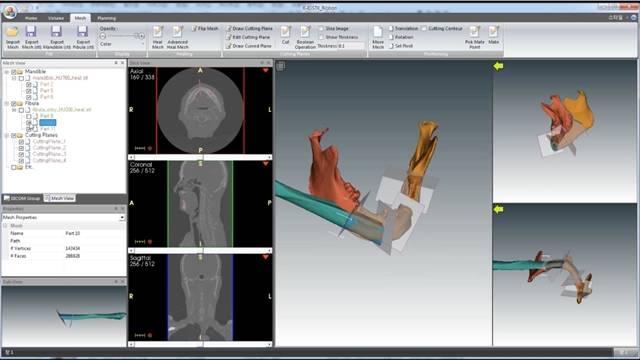Click the Thickness input field
This screenshot has height=360, width=640.
click(351, 46)
